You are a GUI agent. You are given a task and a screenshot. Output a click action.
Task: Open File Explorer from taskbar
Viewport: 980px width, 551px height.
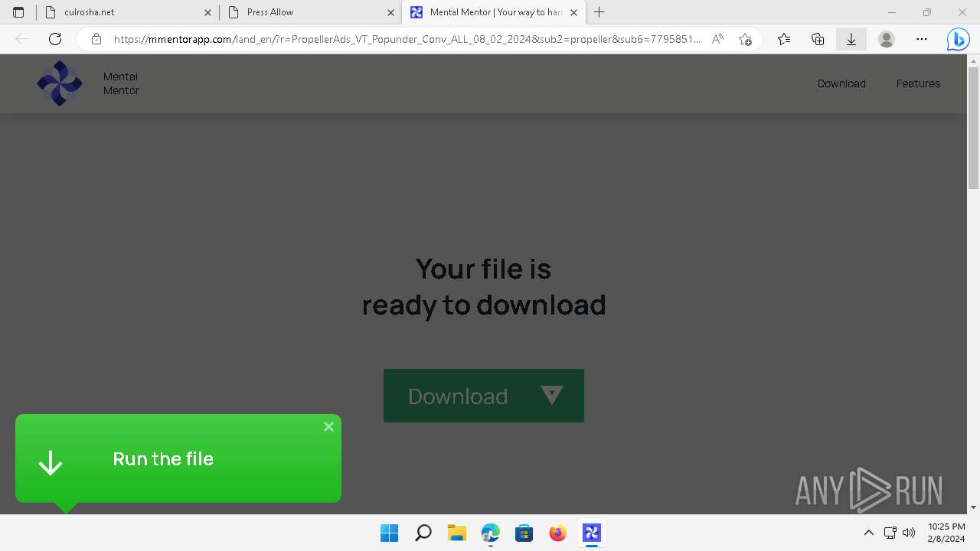(x=457, y=533)
